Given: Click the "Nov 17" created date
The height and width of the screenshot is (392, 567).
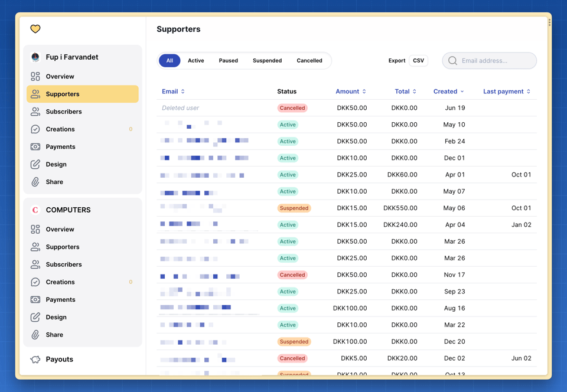Looking at the screenshot, I should pos(455,275).
